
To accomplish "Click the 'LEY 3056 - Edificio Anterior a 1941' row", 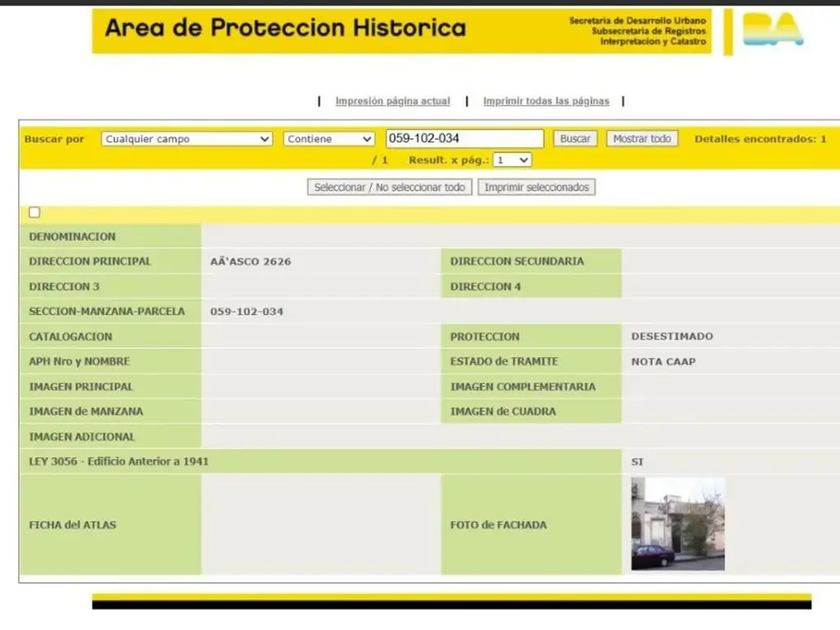I will 119,462.
